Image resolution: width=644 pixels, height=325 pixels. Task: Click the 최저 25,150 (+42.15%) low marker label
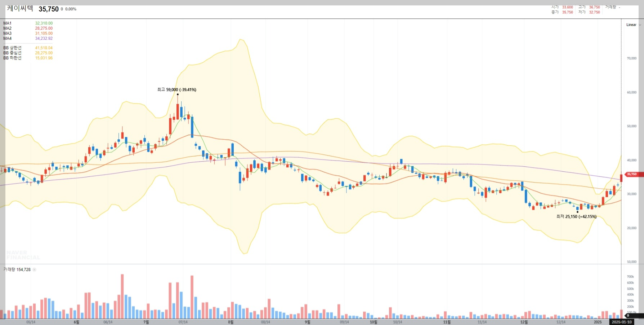coord(576,217)
